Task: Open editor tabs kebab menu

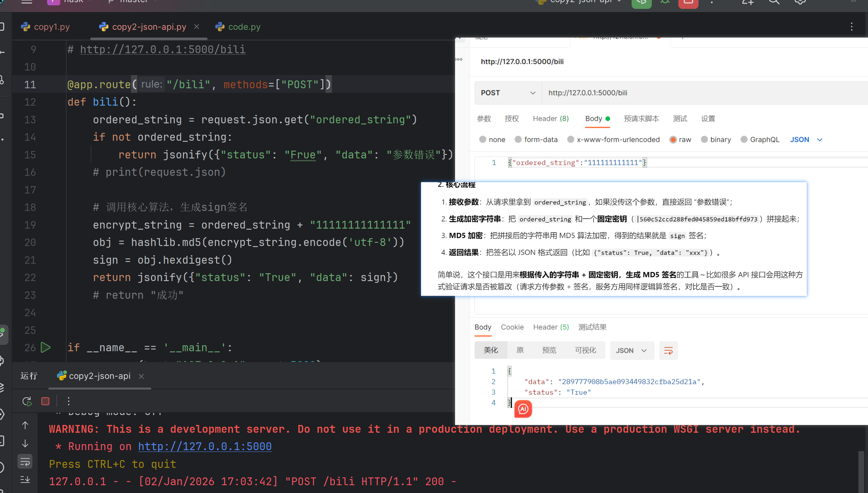Action: pyautogui.click(x=852, y=27)
